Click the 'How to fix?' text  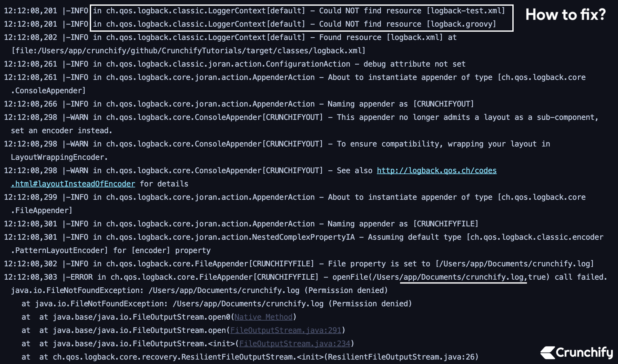(566, 15)
